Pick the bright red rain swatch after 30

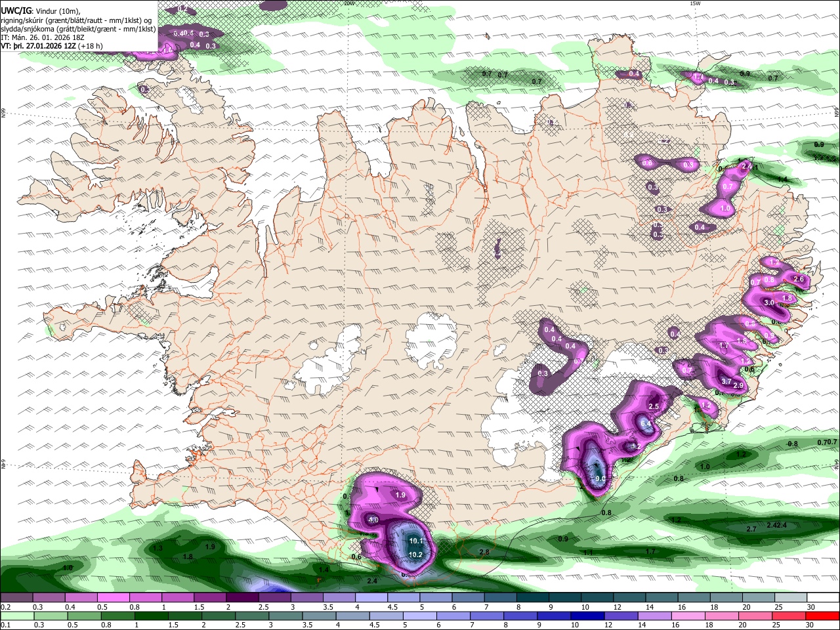(x=823, y=616)
